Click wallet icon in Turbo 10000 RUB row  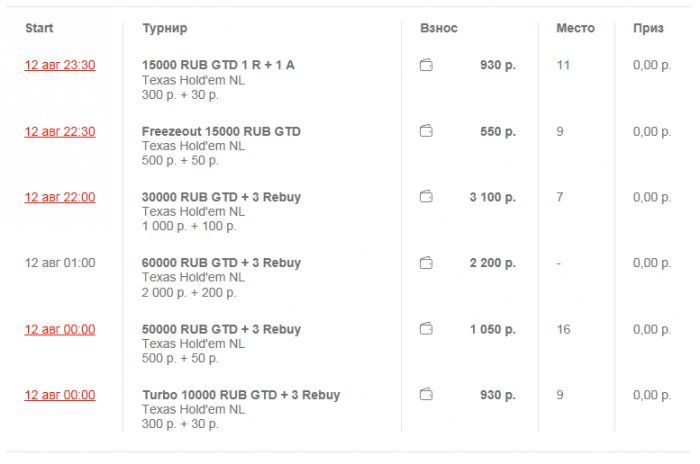426,395
